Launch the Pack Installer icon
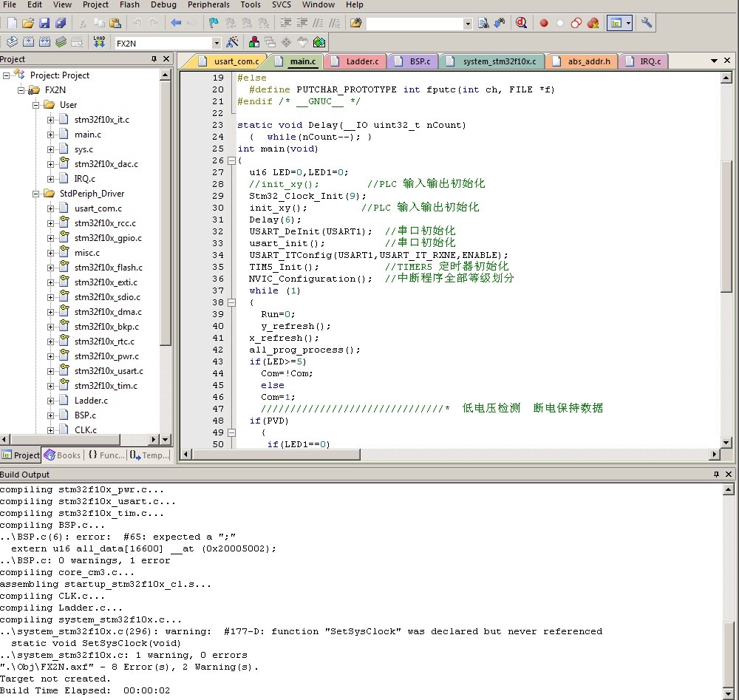 [x=319, y=42]
